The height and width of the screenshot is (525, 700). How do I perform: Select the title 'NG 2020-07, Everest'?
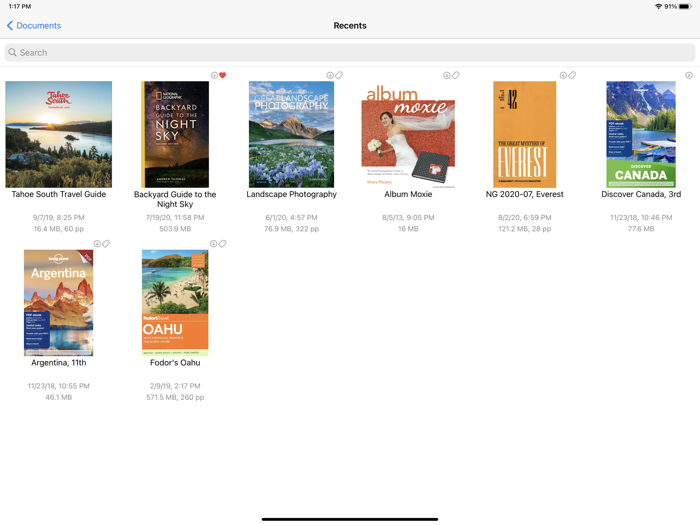[525, 194]
